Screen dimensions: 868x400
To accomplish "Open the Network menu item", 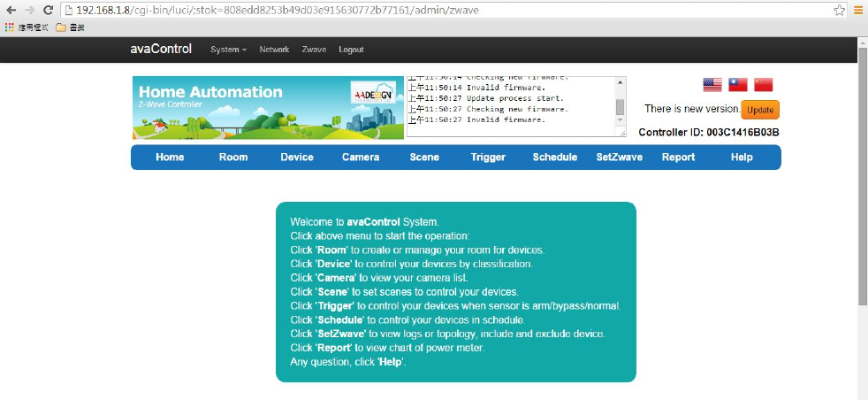I will (274, 50).
